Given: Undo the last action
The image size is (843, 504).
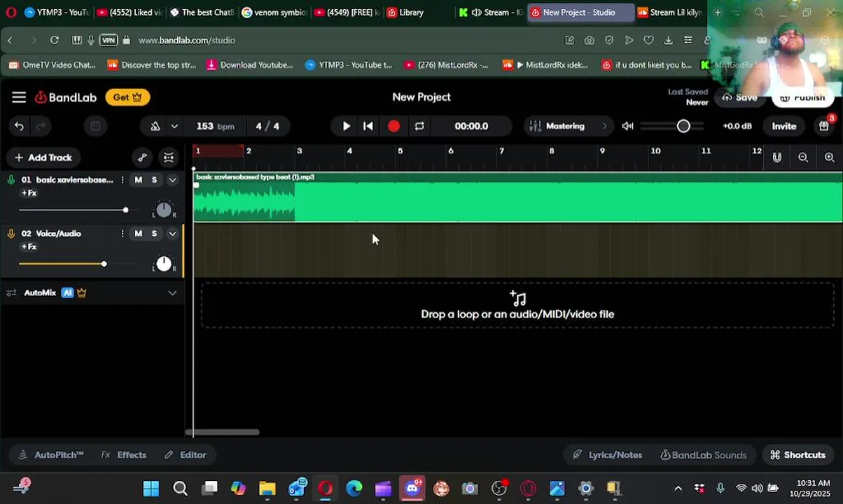Looking at the screenshot, I should [19, 126].
